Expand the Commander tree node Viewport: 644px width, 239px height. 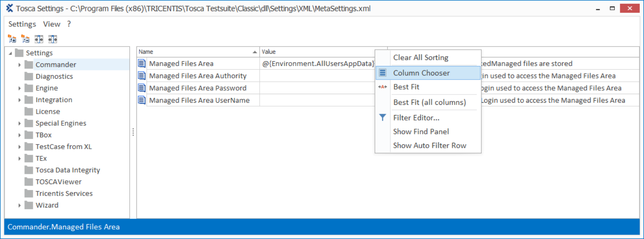(20, 65)
